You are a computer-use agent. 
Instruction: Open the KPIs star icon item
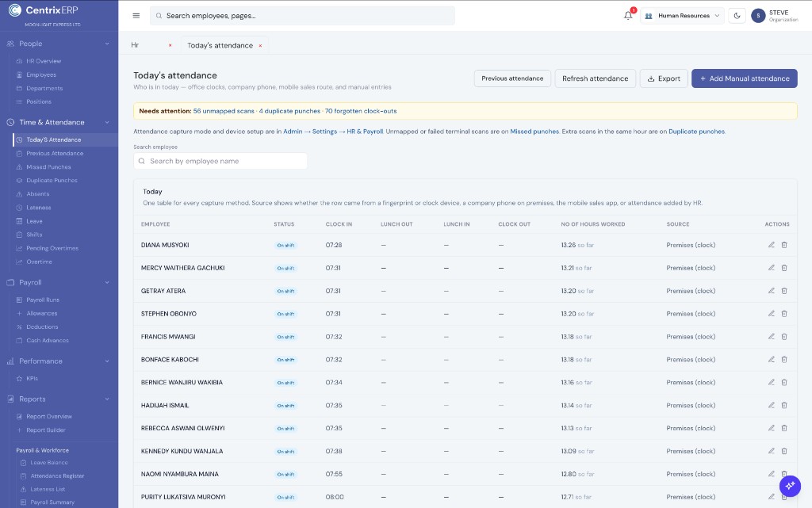[x=19, y=379]
